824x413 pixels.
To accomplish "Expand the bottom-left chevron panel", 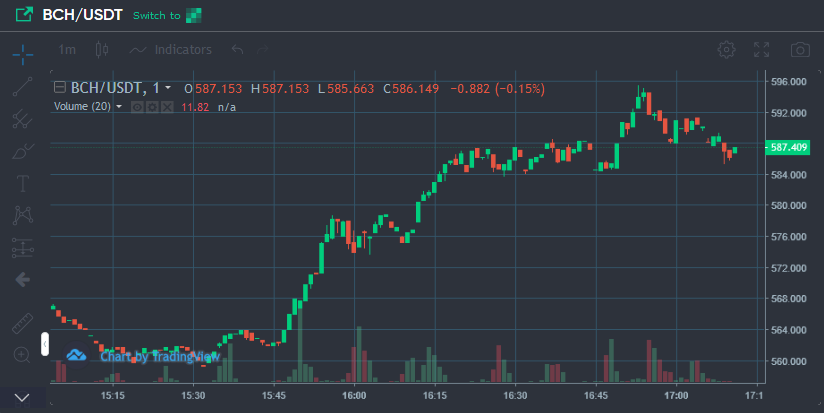I will click(x=22, y=398).
